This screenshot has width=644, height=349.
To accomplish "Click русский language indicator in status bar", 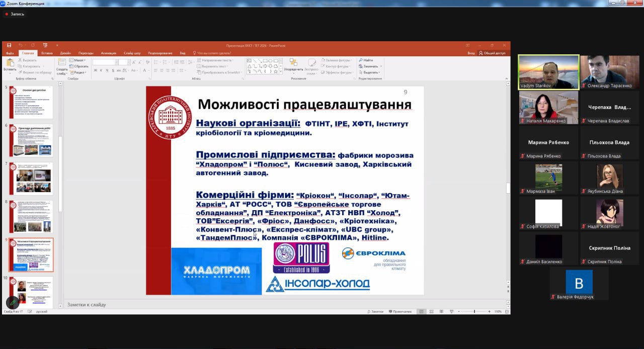I will tap(42, 311).
